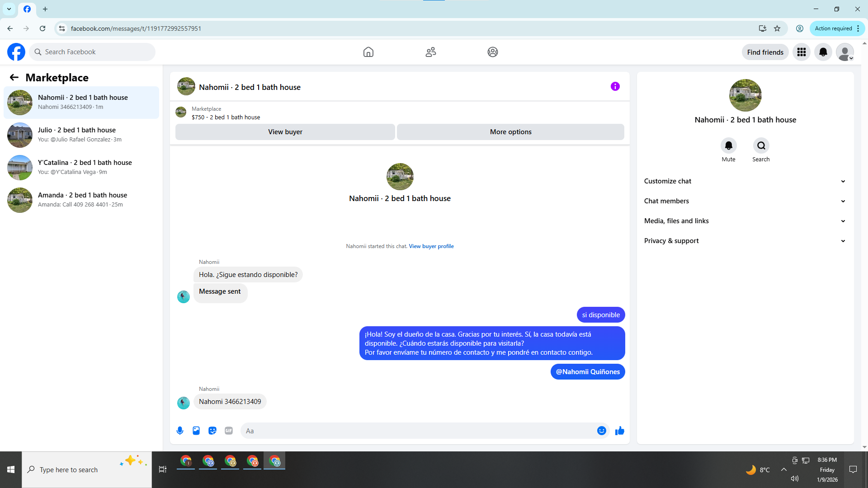868x488 pixels.
Task: Go back from Marketplace using arrow
Action: coord(14,78)
